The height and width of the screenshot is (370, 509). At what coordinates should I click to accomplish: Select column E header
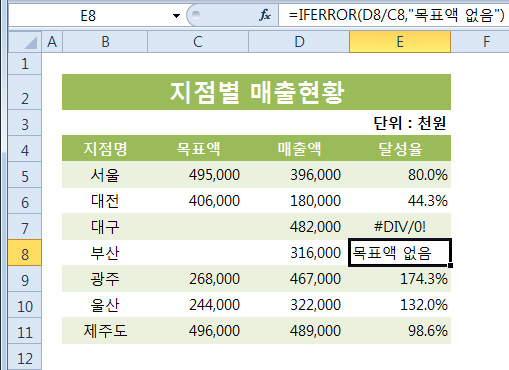[400, 42]
